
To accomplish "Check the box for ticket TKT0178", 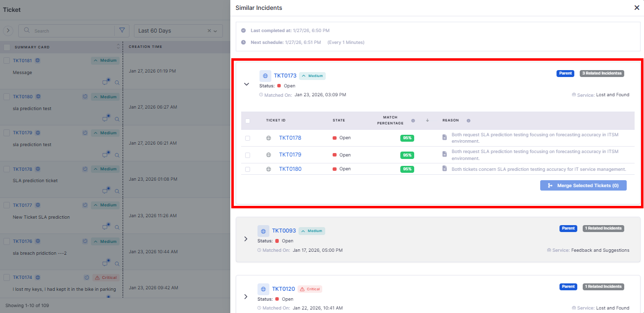I will tap(248, 138).
